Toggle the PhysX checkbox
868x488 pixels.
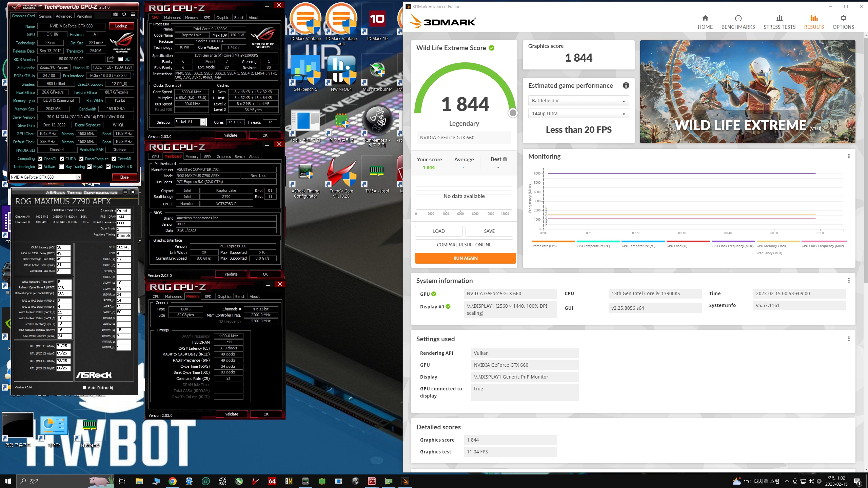(90, 167)
